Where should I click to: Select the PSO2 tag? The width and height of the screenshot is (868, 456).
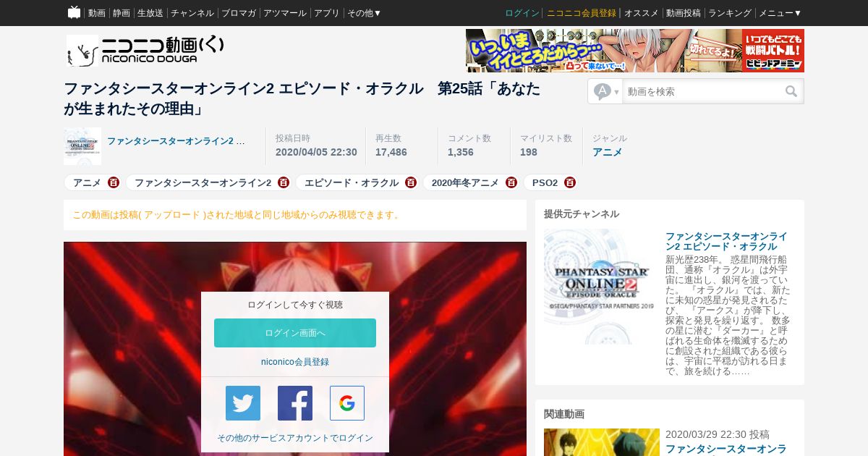545,182
